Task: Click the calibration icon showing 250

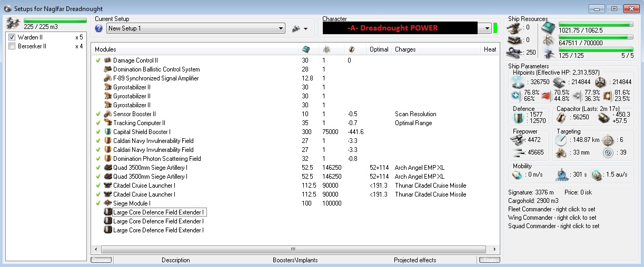Action: click(514, 52)
